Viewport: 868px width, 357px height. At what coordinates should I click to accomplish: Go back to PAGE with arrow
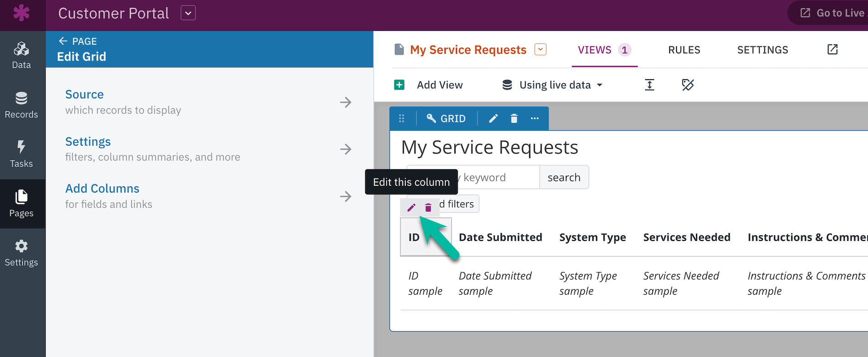click(77, 41)
